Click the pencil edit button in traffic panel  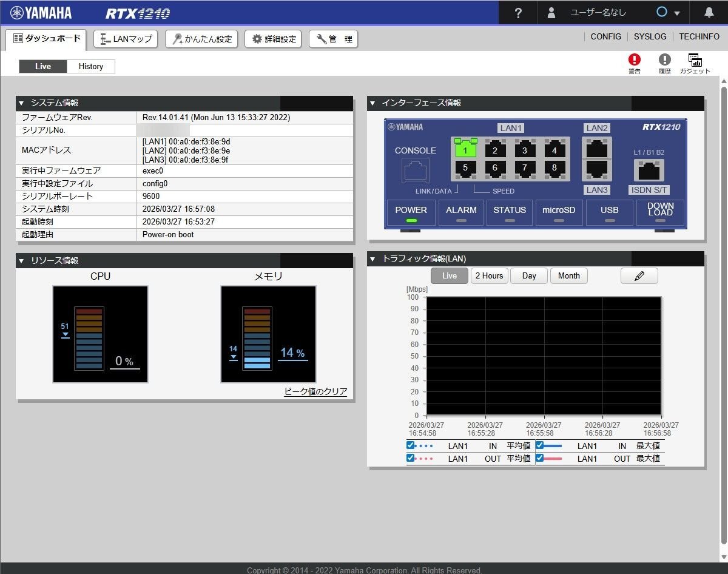pyautogui.click(x=639, y=275)
